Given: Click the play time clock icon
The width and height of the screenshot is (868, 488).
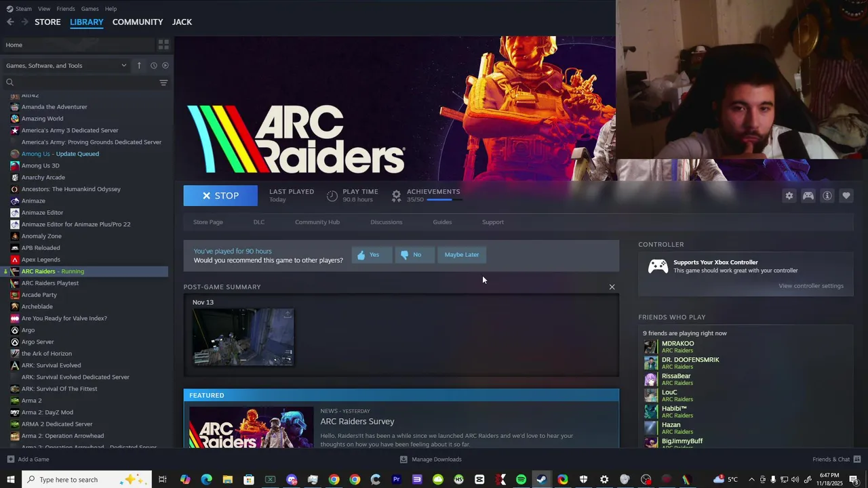Looking at the screenshot, I should click(332, 196).
